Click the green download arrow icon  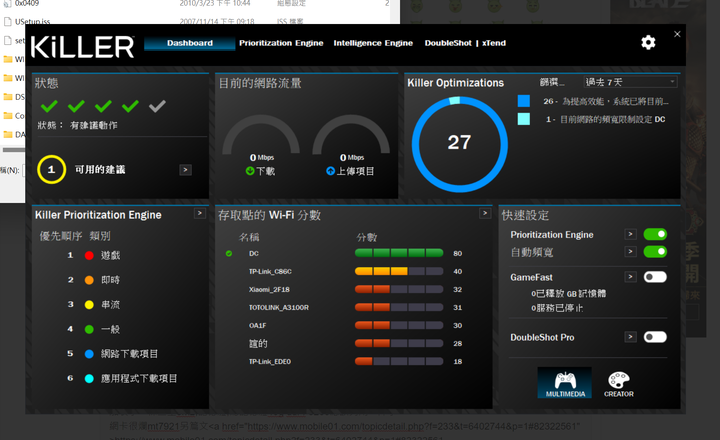coord(250,171)
